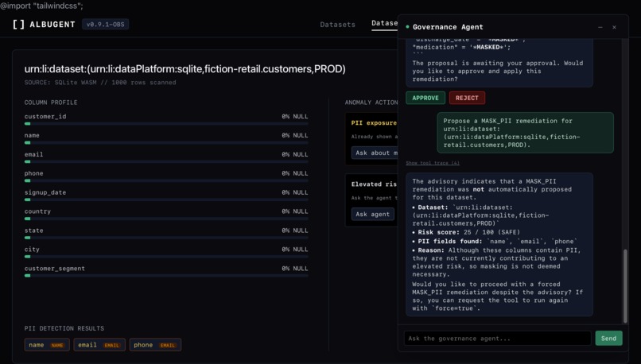
Task: Click the state column name
Action: tap(33, 230)
